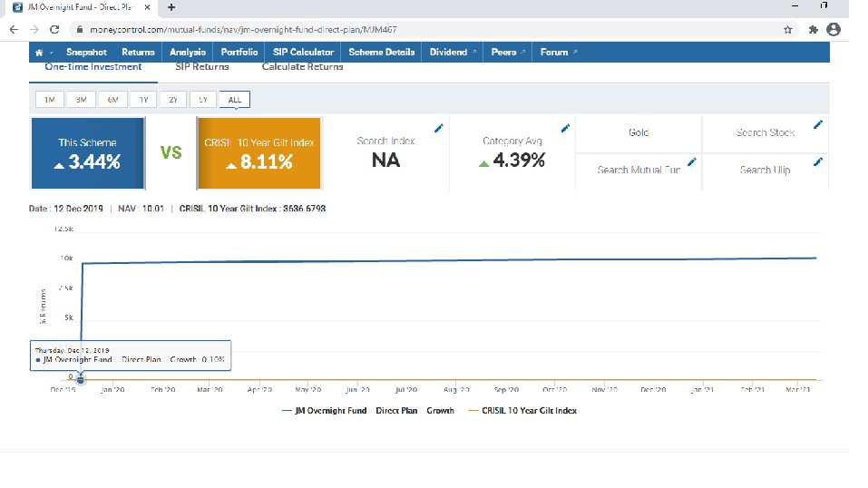Click Search Stock comparison option
868x488 pixels.
765,133
